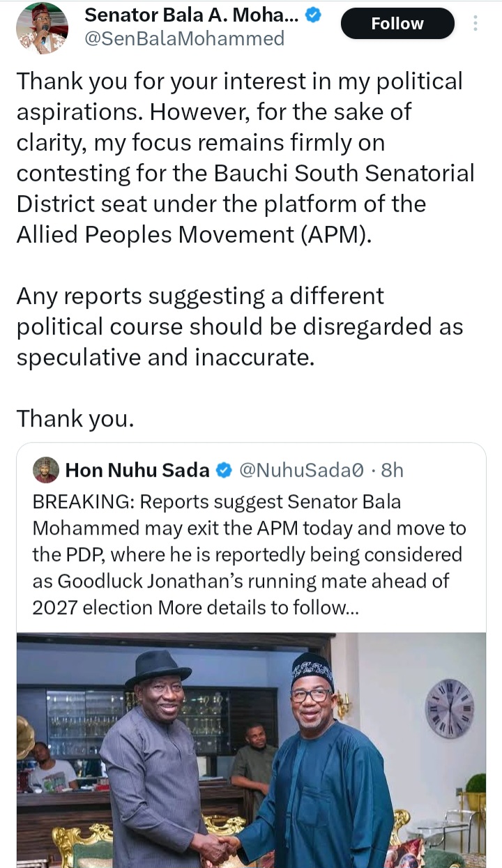The height and width of the screenshot is (868, 502).
Task: Open the 8h timestamp of quoted post
Action: pos(393,471)
